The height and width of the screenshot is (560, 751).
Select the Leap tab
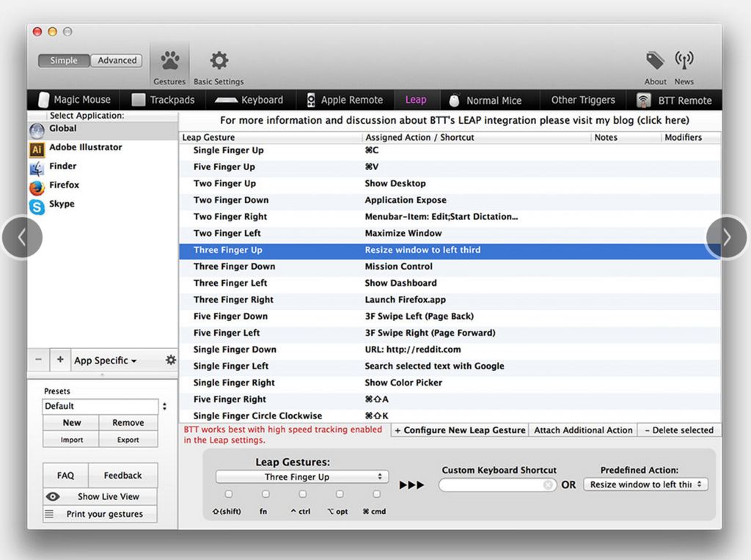coord(416,100)
